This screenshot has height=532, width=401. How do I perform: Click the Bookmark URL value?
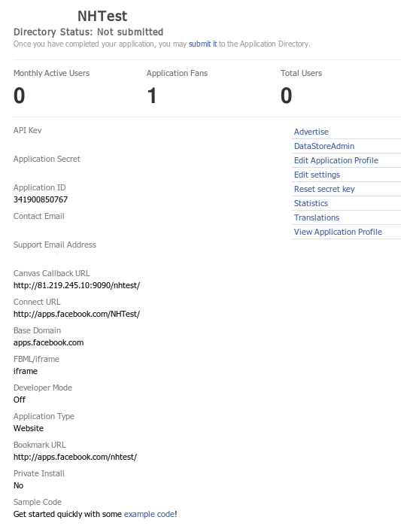click(x=75, y=457)
